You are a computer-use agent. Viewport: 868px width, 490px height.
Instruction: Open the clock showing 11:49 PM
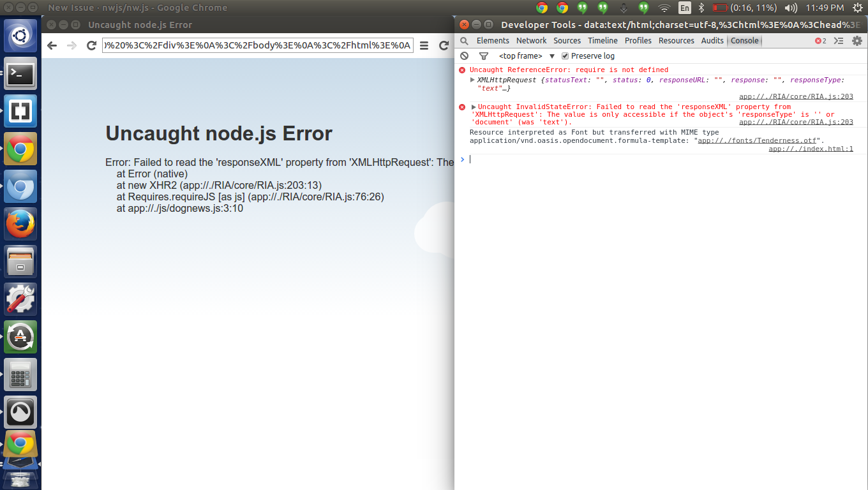tap(825, 8)
